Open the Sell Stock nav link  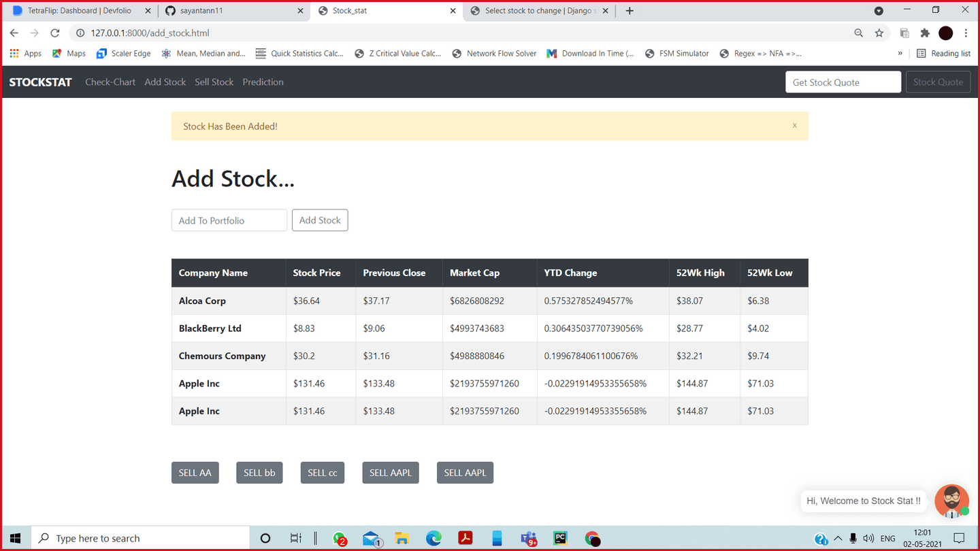click(x=214, y=82)
